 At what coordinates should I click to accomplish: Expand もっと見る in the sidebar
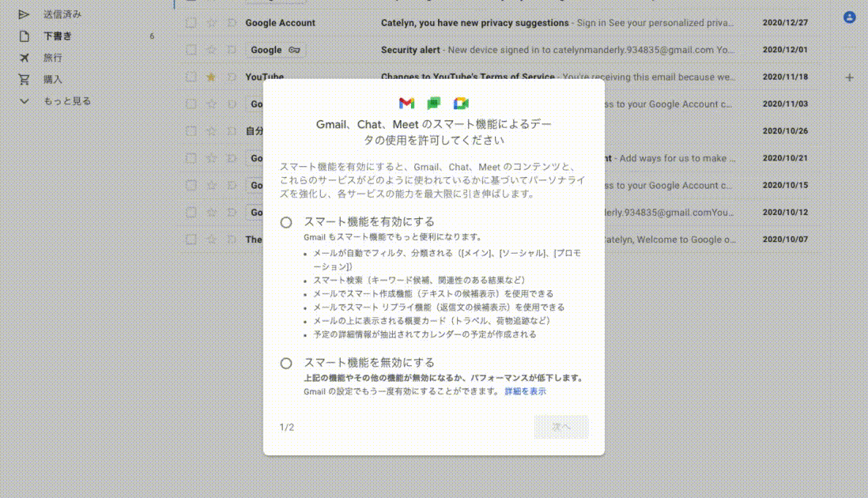click(x=67, y=101)
